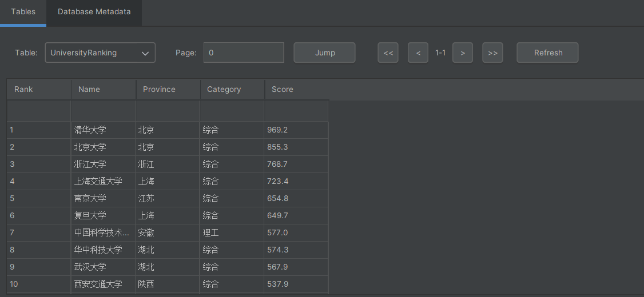Viewport: 644px width, 297px height.
Task: Click the Rank cell with value 1
Action: tap(39, 130)
